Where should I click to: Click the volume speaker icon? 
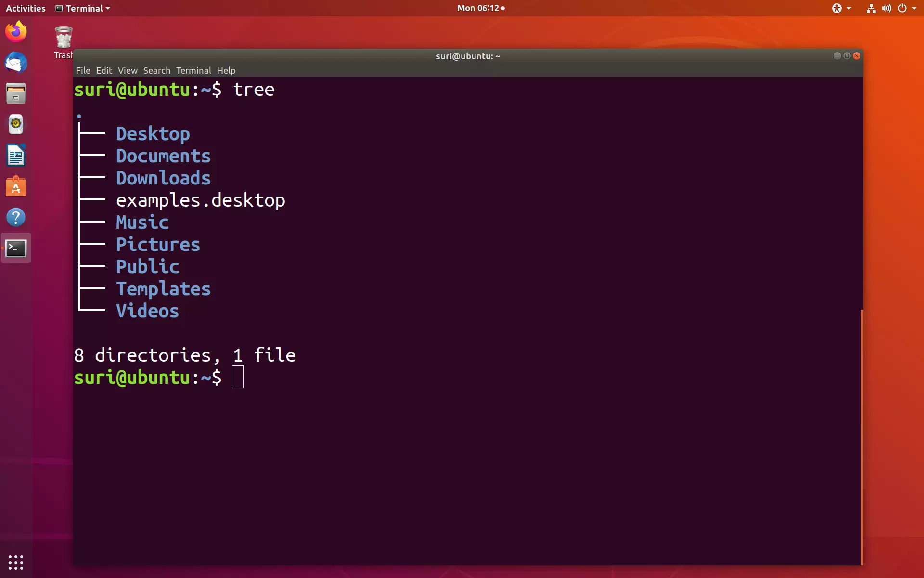[x=886, y=8]
